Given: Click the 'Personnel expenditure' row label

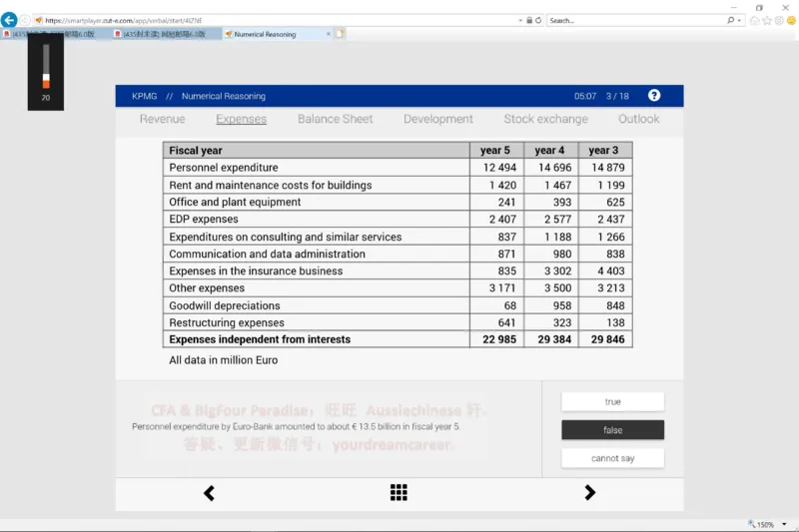Looking at the screenshot, I should [x=223, y=168].
